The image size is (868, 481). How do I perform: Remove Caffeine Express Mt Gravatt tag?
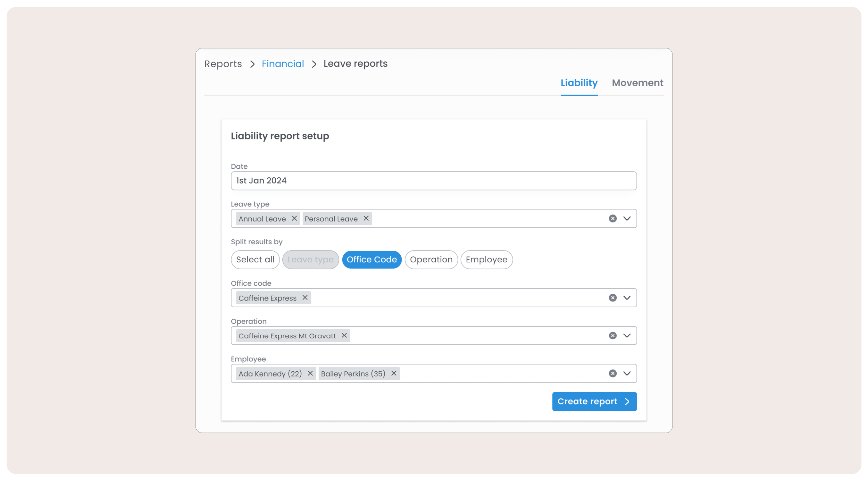coord(344,335)
